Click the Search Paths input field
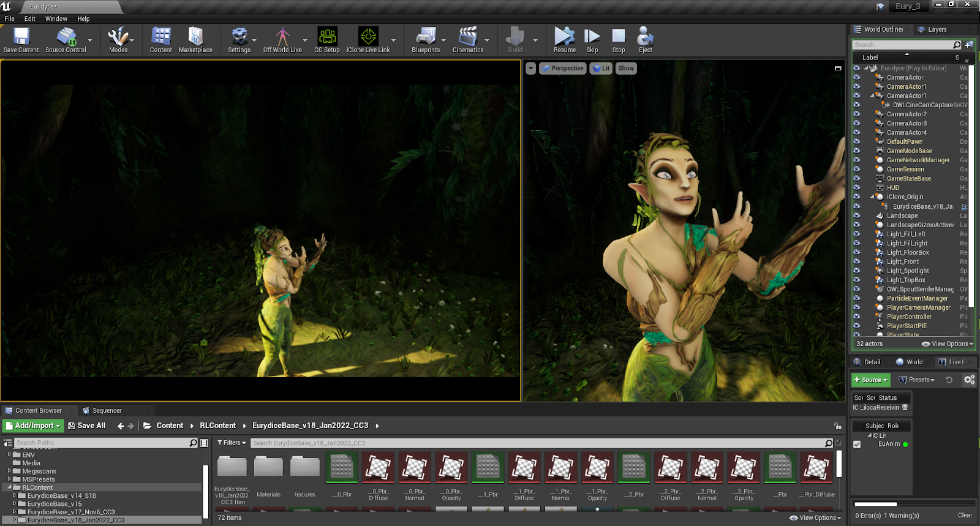Screen dimensions: 980x526 pos(101,443)
